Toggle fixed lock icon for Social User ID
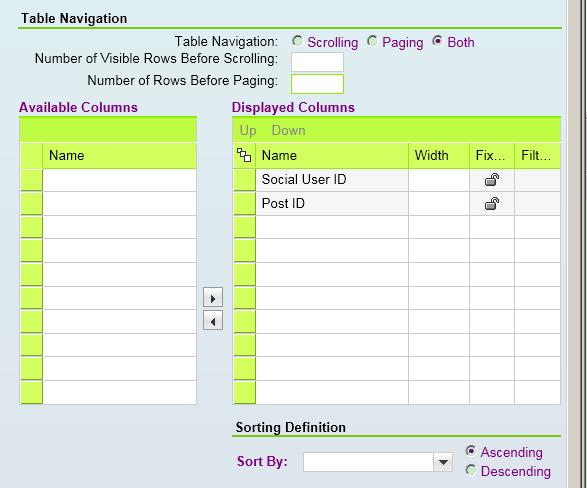The image size is (587, 488). click(492, 180)
